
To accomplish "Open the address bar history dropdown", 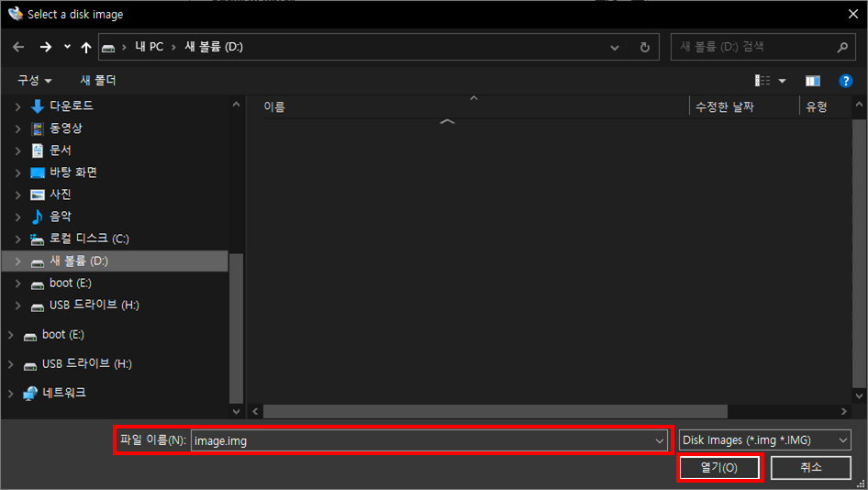I will coord(615,48).
